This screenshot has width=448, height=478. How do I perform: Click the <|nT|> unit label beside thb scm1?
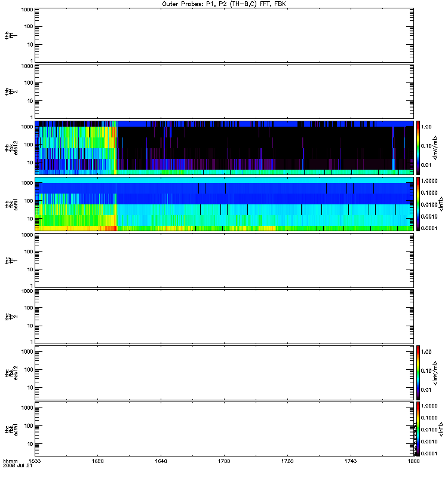(441, 204)
